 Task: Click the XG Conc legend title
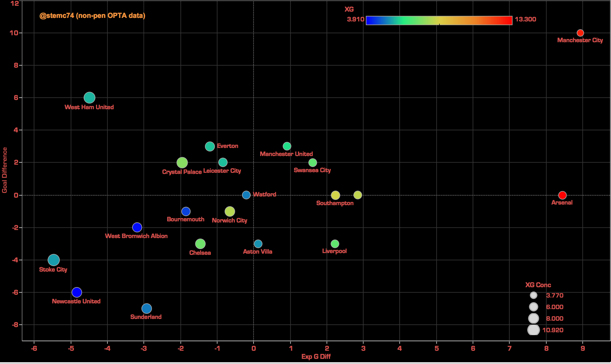coord(538,285)
